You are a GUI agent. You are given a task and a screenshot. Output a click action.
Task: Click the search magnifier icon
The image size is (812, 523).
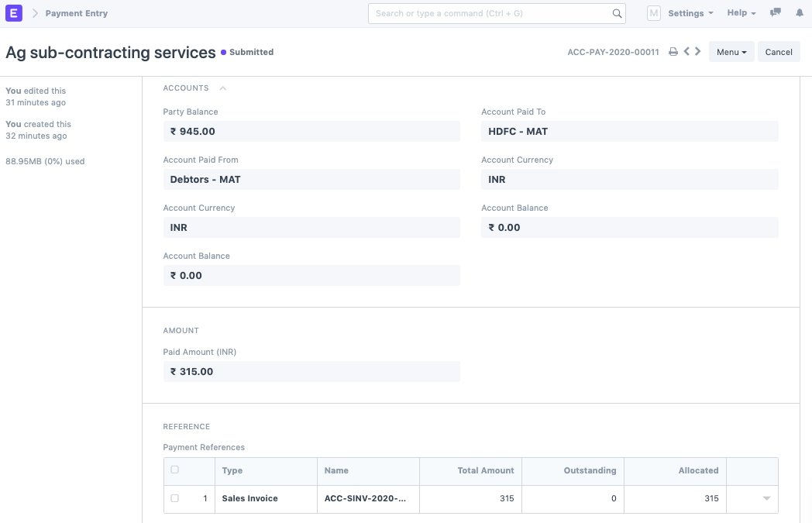[617, 13]
